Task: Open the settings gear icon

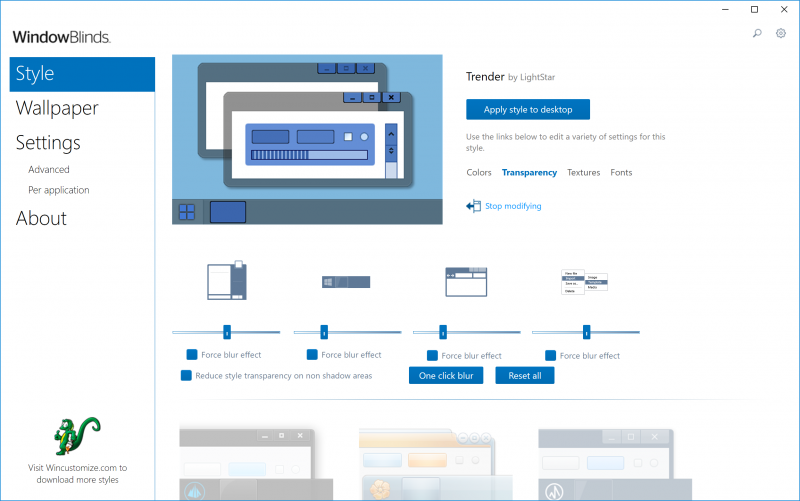Action: [x=781, y=33]
